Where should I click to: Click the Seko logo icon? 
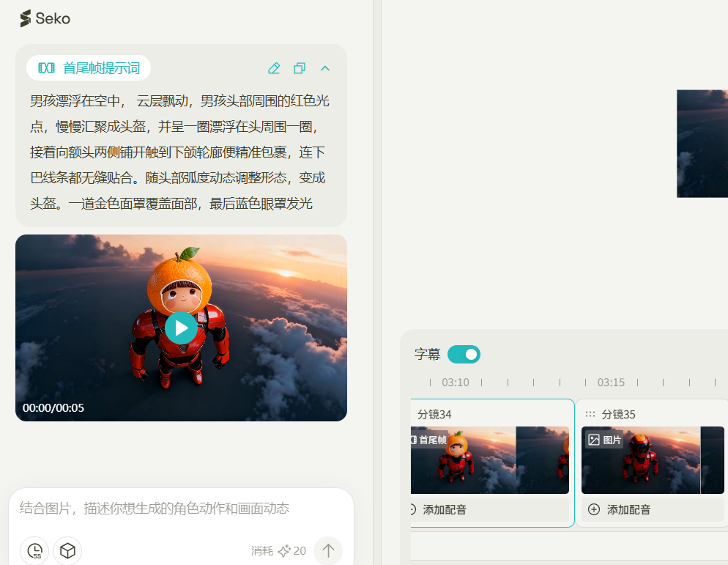26,19
